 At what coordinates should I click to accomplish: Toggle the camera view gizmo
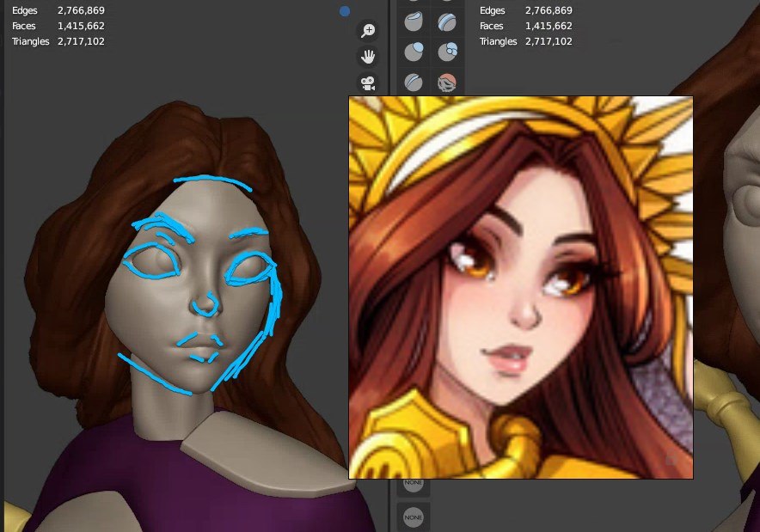coord(368,83)
